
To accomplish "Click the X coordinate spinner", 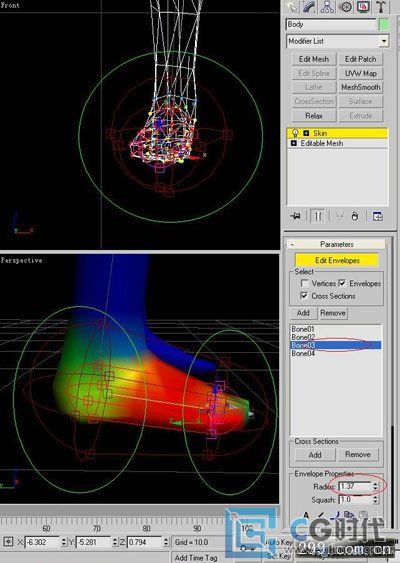I will [64, 542].
